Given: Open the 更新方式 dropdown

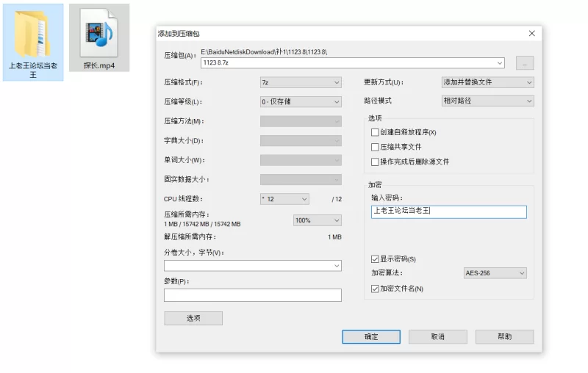Looking at the screenshot, I should tap(487, 82).
